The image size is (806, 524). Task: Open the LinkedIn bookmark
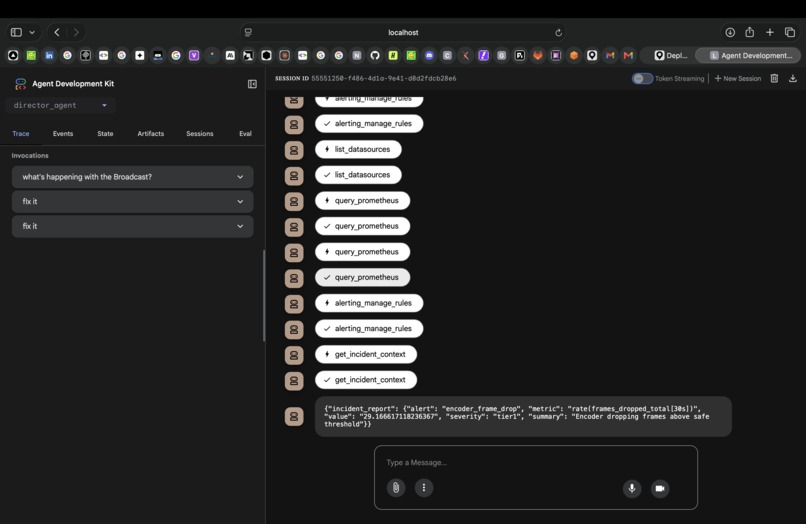(49, 56)
